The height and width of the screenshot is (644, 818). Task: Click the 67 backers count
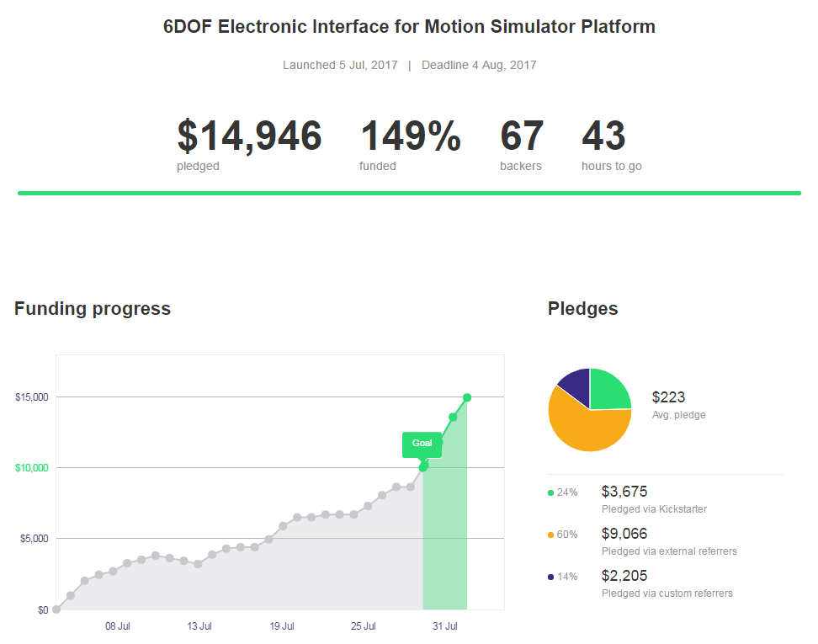pyautogui.click(x=522, y=136)
